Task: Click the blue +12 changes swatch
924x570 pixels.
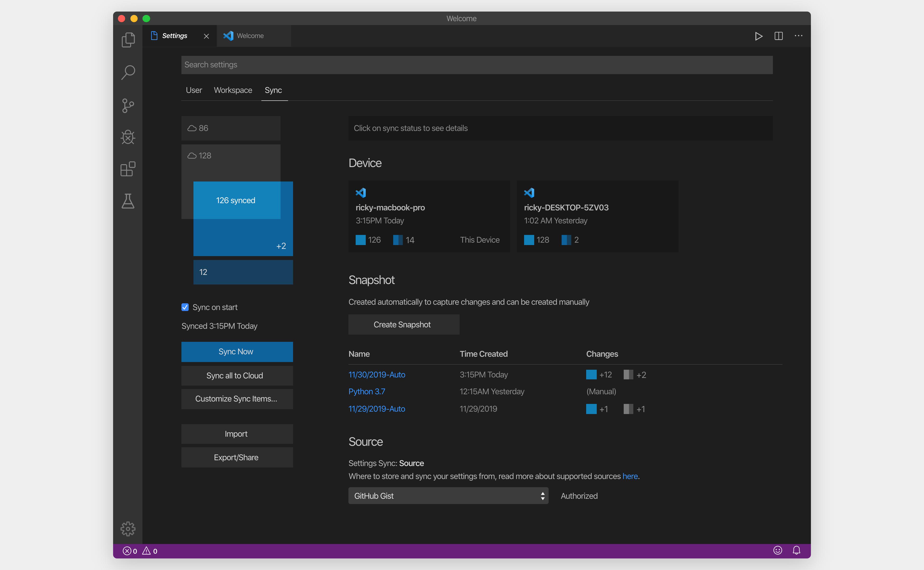Action: 591,375
